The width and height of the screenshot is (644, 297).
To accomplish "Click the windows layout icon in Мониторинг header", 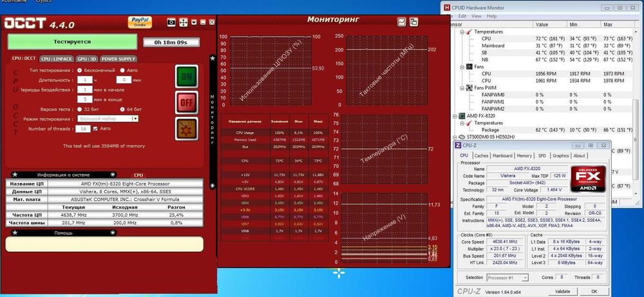I will click(x=413, y=22).
